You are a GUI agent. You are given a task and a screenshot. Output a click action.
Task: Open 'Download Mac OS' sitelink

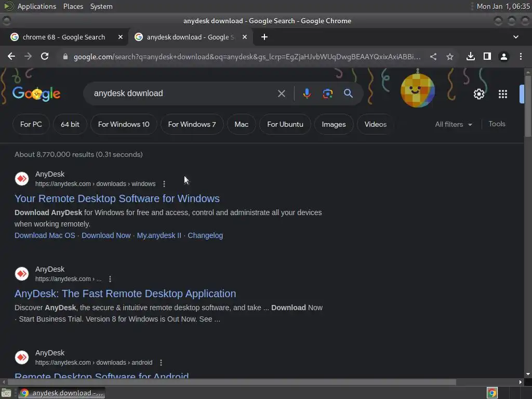click(45, 235)
